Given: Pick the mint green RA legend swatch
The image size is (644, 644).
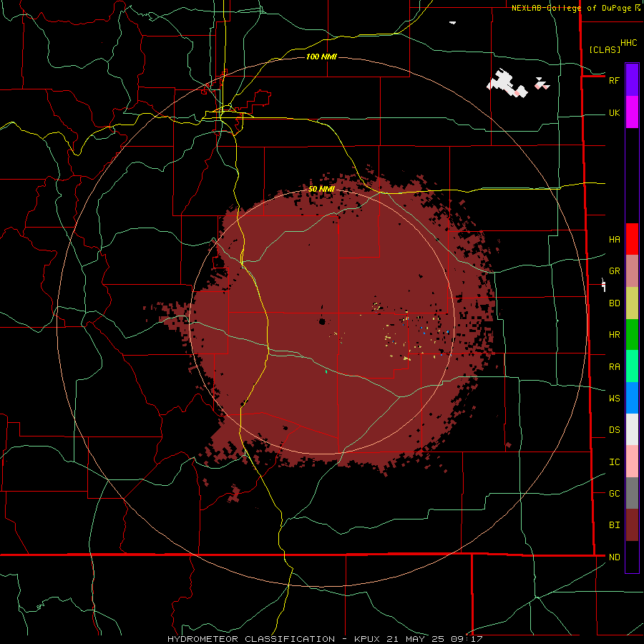Looking at the screenshot, I should (632, 366).
